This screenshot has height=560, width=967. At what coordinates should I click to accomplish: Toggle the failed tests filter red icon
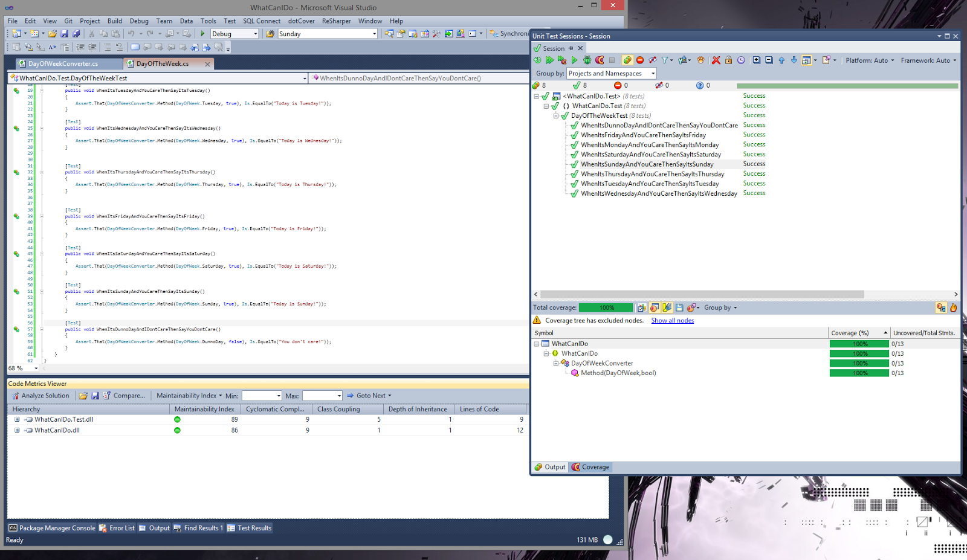640,60
